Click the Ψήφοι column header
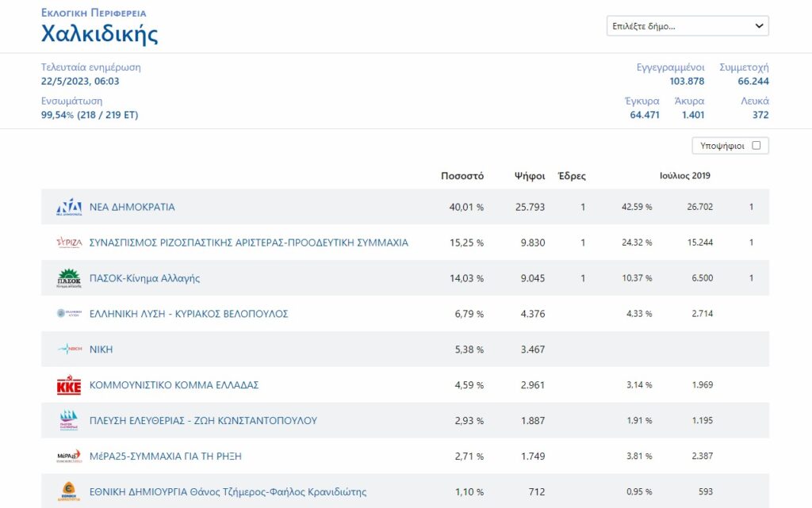Image resolution: width=812 pixels, height=508 pixels. (530, 176)
